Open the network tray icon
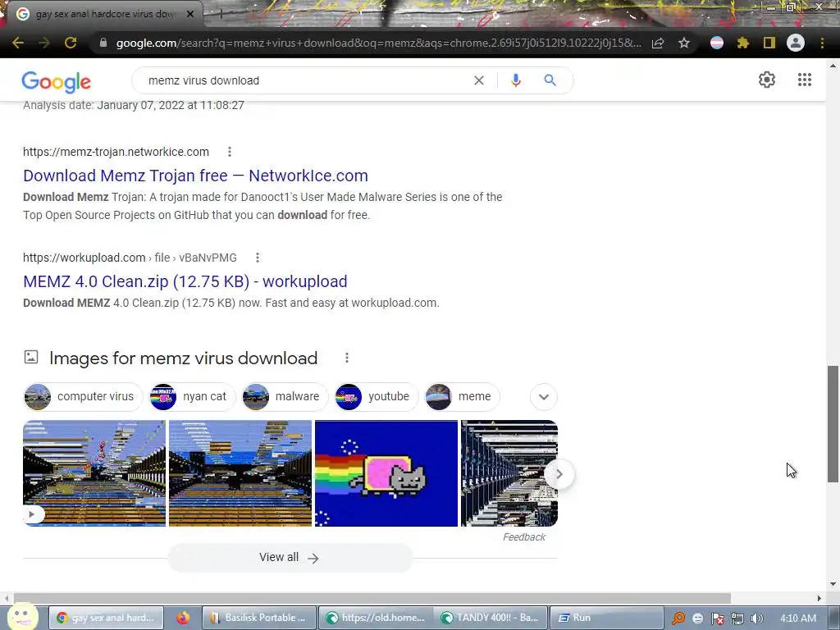 (737, 619)
